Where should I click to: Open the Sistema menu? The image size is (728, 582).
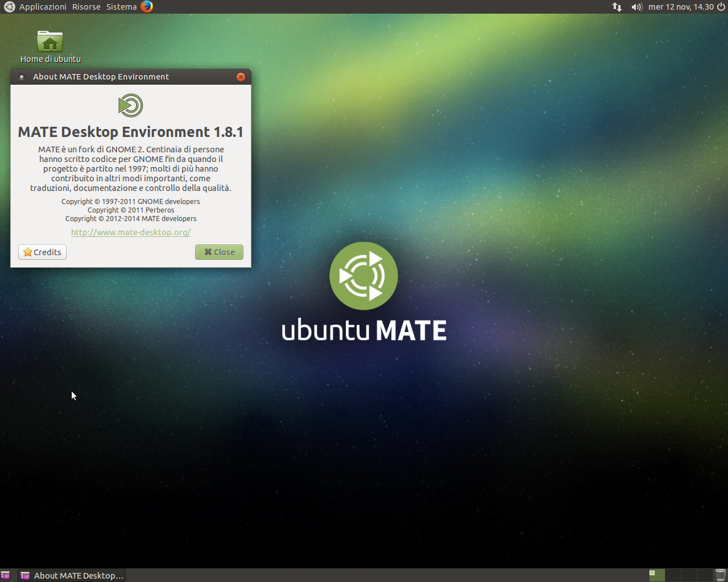[121, 7]
